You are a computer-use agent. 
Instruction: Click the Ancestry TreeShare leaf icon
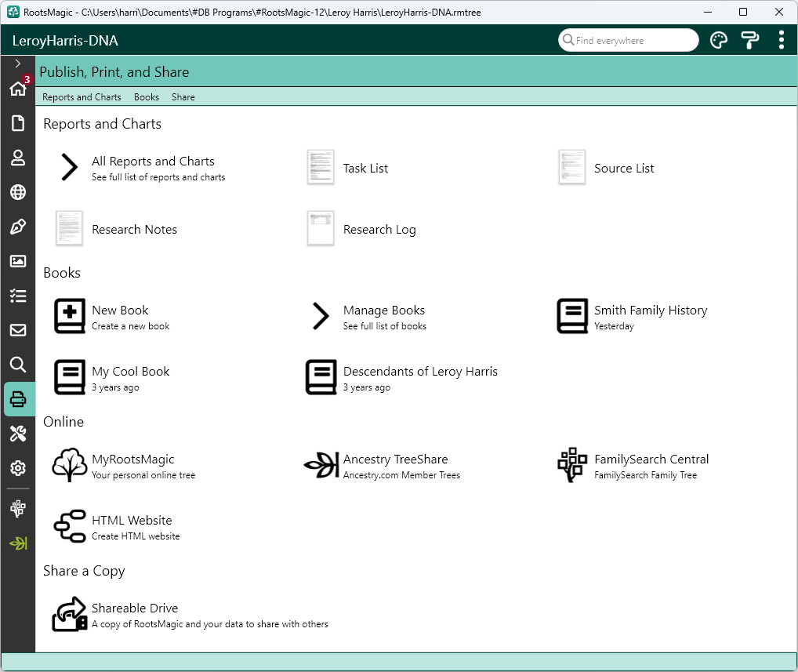(321, 465)
